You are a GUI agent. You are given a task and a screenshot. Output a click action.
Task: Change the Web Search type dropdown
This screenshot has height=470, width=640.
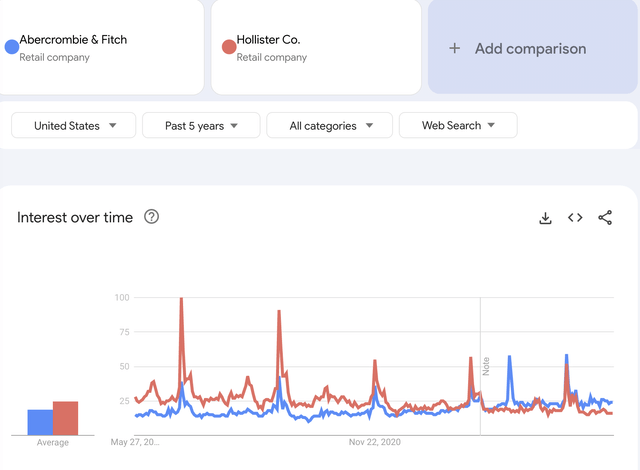(457, 126)
